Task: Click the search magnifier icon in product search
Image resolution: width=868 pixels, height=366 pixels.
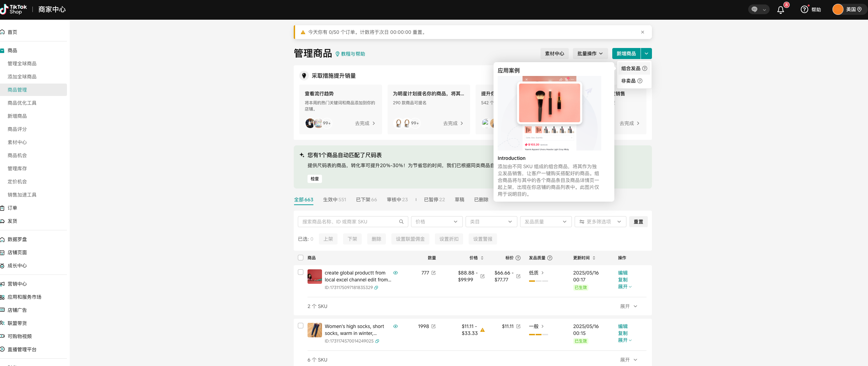Action: tap(401, 222)
